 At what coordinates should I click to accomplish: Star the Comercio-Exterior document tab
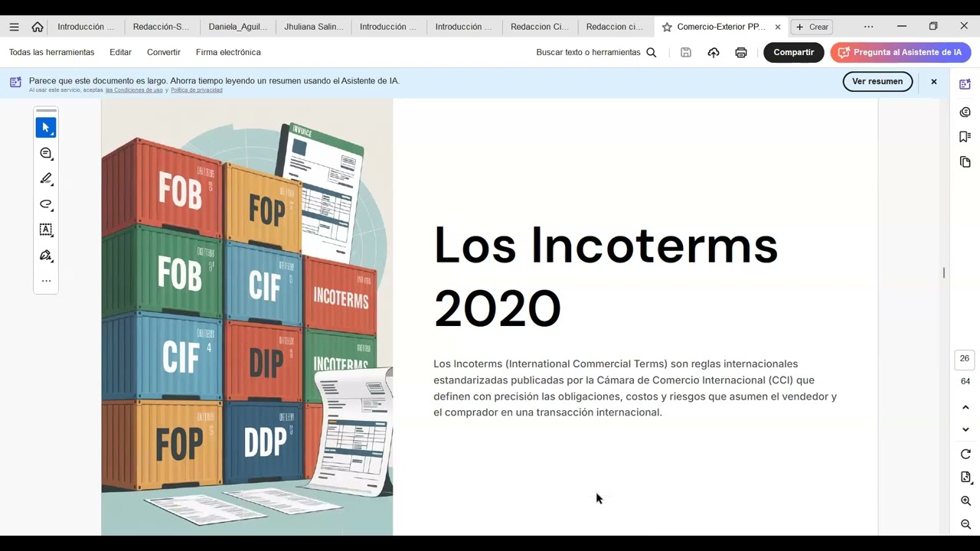coord(667,27)
